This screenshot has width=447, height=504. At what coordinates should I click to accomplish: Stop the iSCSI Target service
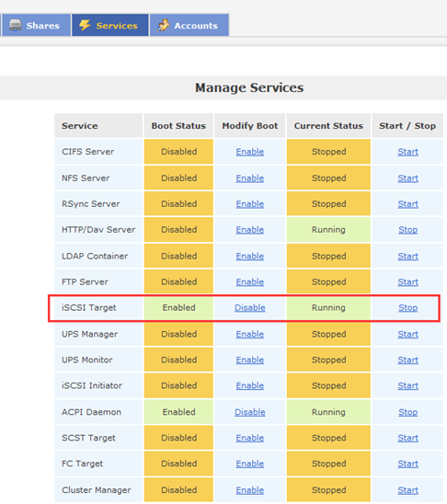pyautogui.click(x=407, y=307)
